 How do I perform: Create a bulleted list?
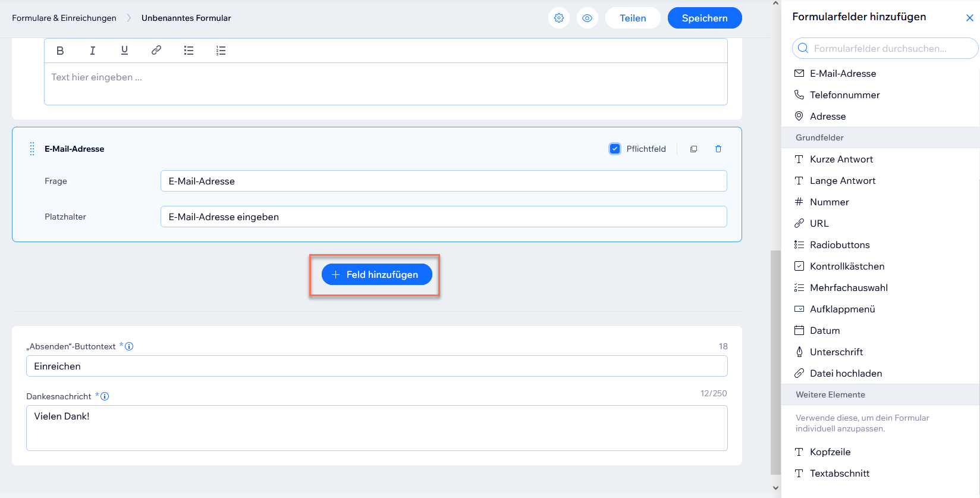tap(189, 51)
